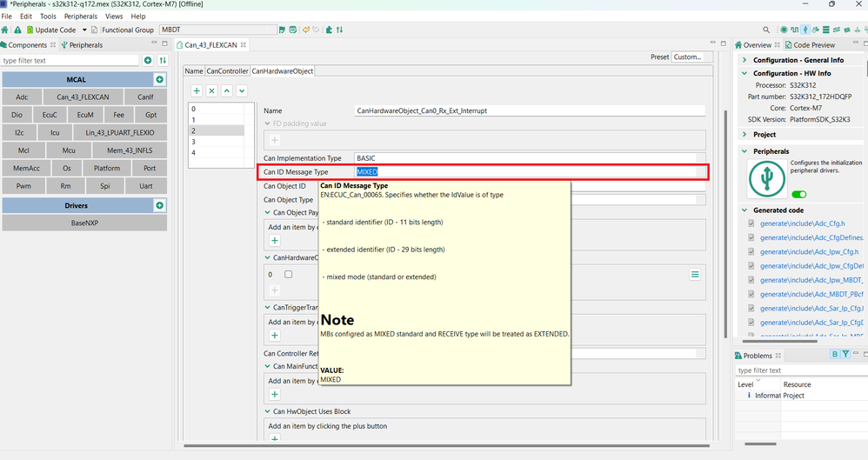Toggle checkbox for Adc_Ipw_MBDT file
868x460 pixels.
(x=751, y=280)
